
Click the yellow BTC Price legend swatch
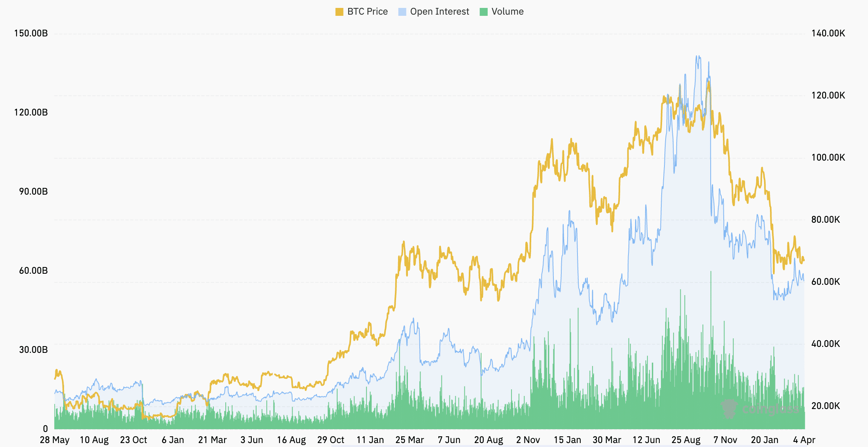339,11
